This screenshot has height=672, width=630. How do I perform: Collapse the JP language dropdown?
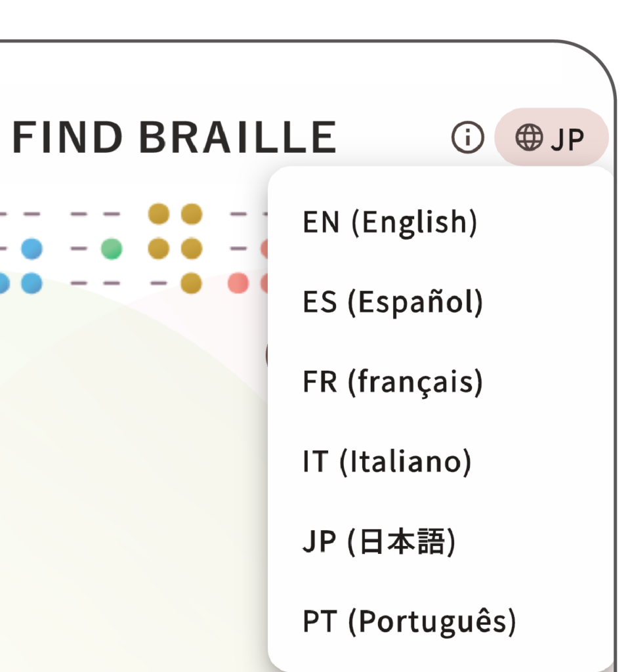pos(551,137)
